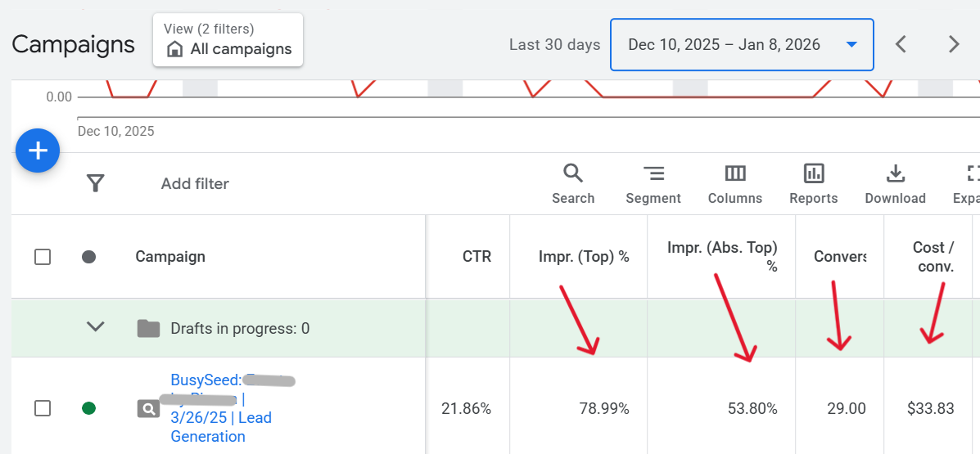Sort by Cost / conv. column header
The width and height of the screenshot is (980, 454).
point(933,257)
